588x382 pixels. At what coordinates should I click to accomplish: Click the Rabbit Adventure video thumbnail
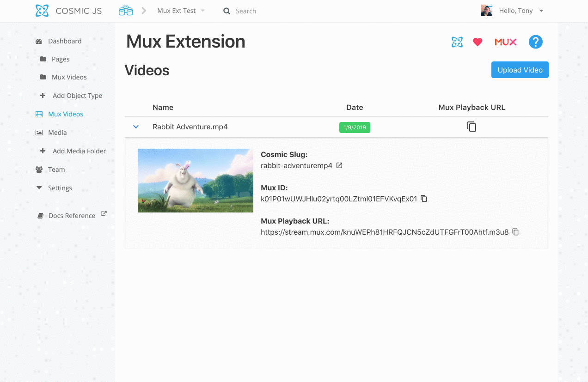tap(196, 181)
